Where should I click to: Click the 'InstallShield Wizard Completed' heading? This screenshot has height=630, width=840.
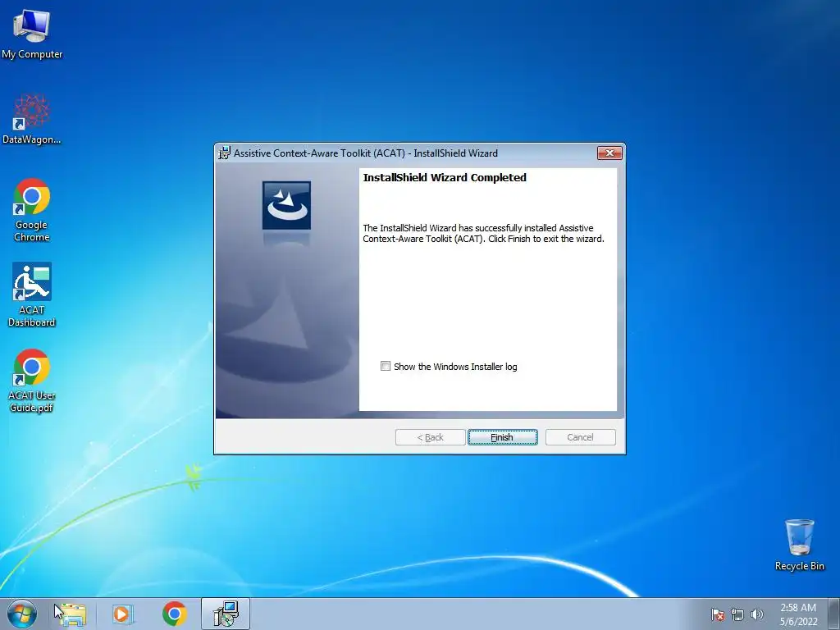coord(445,178)
